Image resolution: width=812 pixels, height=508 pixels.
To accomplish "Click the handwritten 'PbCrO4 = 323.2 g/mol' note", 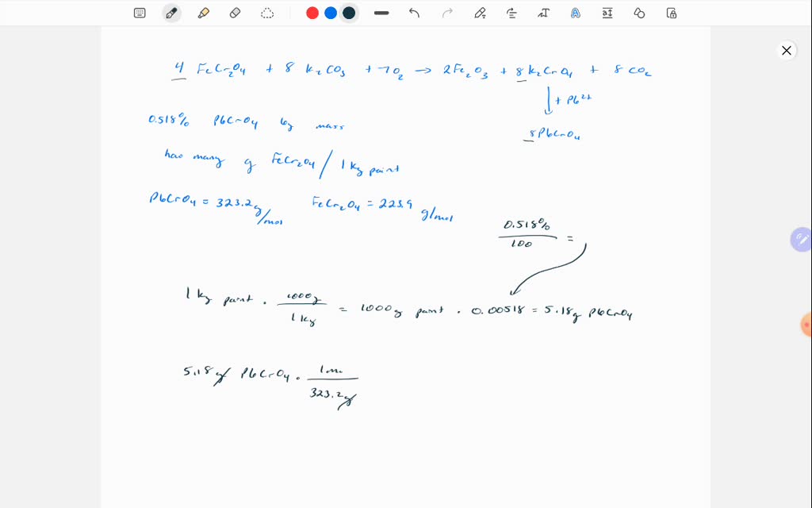I will (216, 207).
